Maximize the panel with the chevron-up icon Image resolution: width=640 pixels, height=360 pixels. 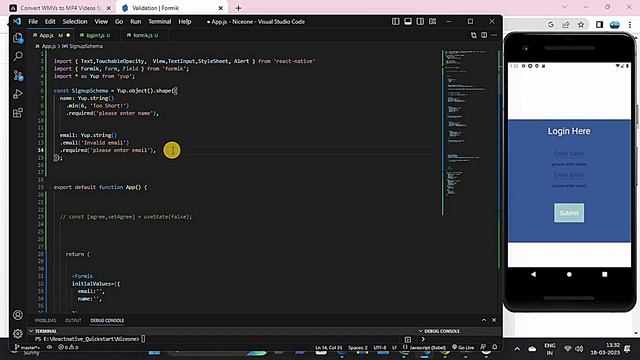(484, 320)
